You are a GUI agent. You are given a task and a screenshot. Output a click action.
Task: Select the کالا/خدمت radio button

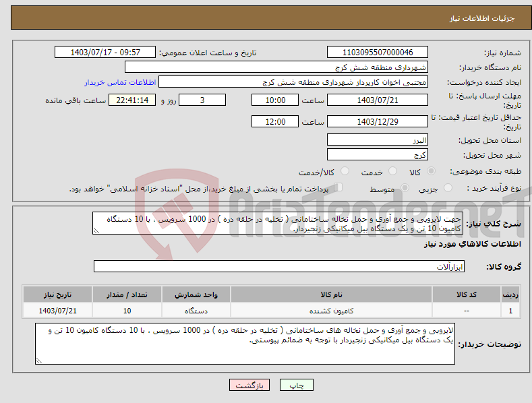click(x=345, y=171)
